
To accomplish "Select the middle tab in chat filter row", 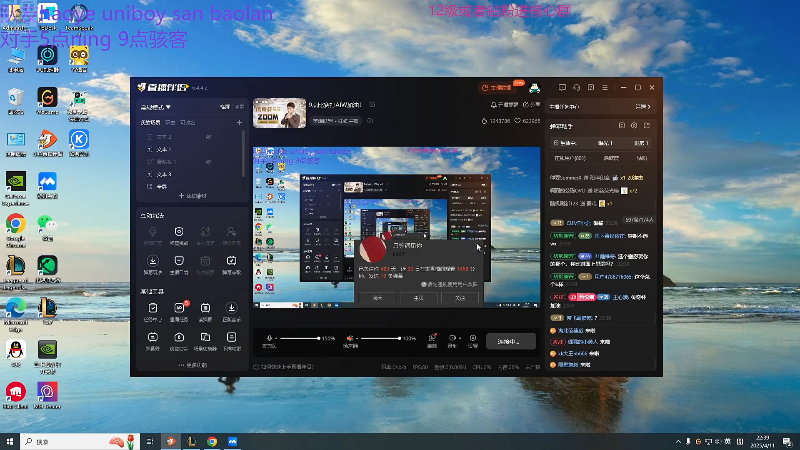I will point(605,143).
